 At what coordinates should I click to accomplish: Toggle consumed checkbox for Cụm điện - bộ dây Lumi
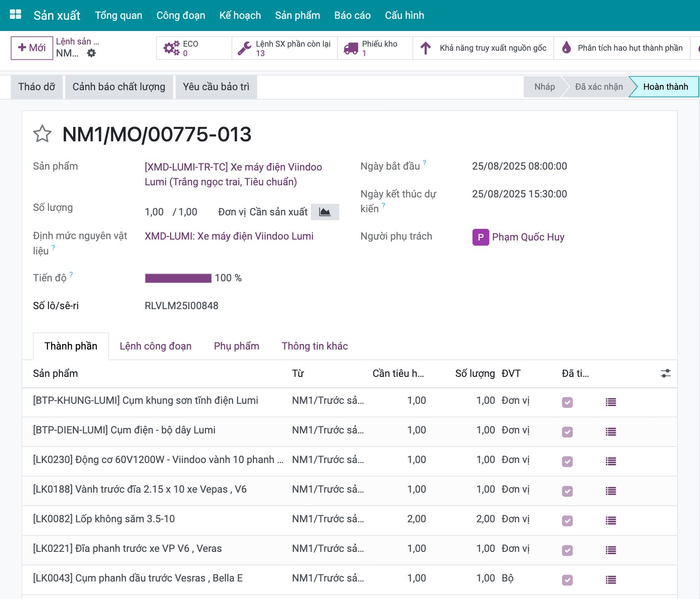(x=567, y=432)
